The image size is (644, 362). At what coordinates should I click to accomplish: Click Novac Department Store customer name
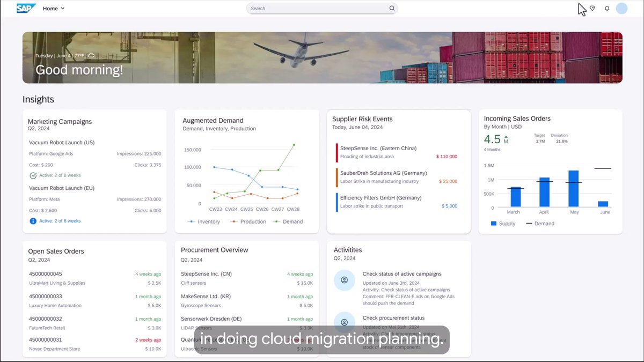tap(54, 349)
